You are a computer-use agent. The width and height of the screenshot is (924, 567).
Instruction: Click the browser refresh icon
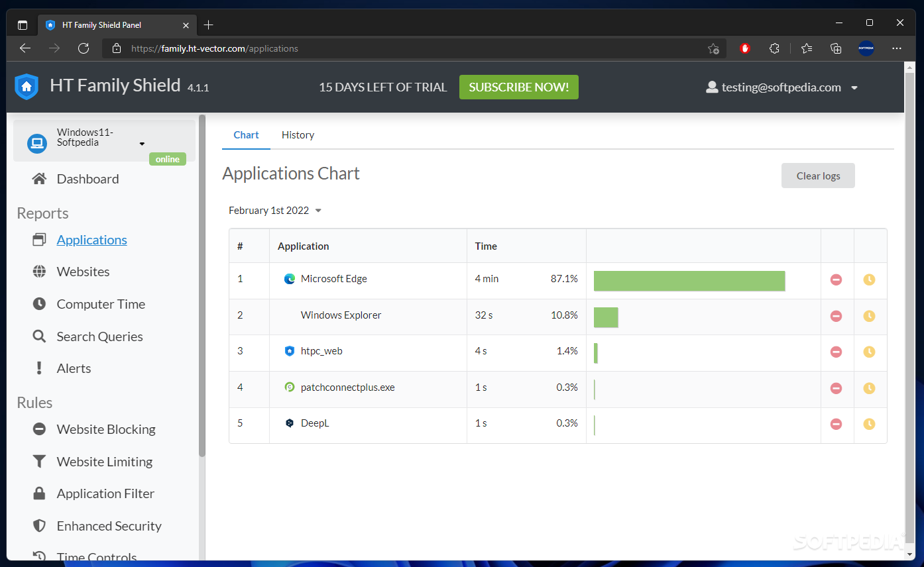click(x=84, y=48)
